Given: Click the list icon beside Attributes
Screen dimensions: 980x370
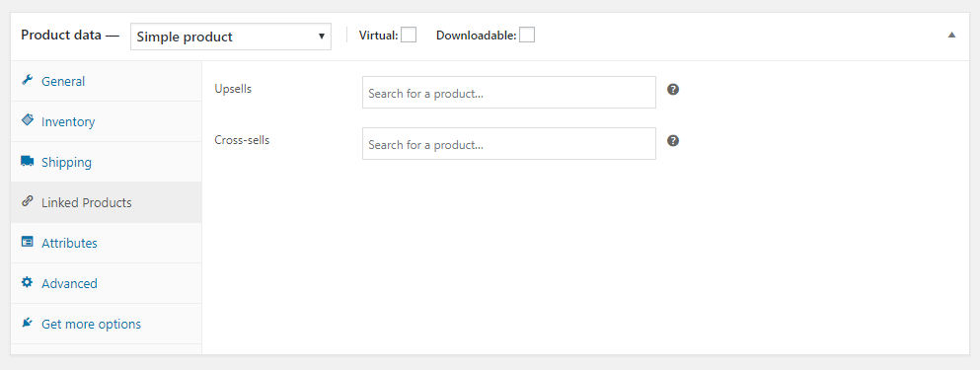Looking at the screenshot, I should pos(27,242).
